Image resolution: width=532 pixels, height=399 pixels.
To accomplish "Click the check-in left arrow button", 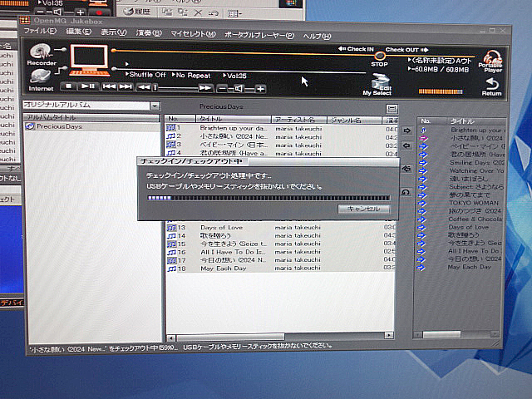I will tap(406, 146).
